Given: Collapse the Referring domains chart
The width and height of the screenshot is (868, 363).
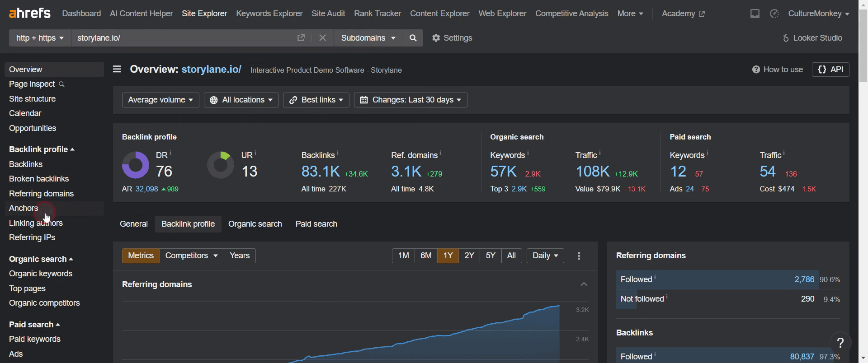Looking at the screenshot, I should coord(584,284).
